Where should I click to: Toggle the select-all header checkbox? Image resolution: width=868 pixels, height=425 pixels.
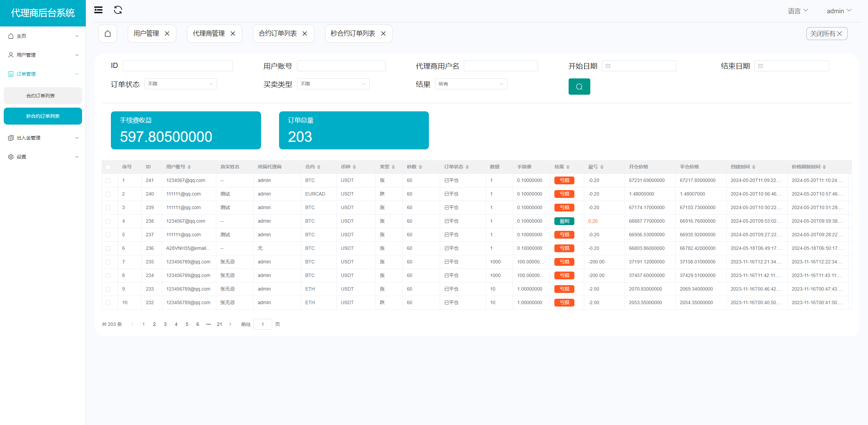[x=108, y=167]
